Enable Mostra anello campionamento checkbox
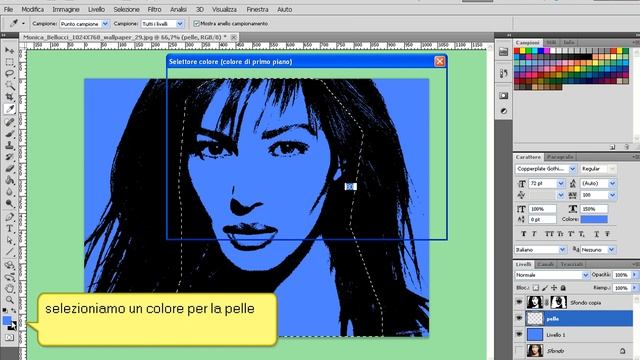 (196, 24)
